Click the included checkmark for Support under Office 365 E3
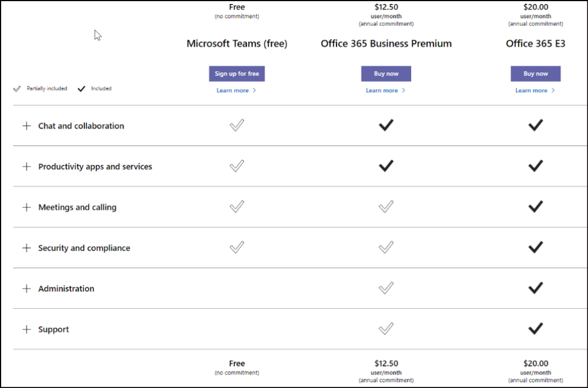588x388 pixels. [x=535, y=328]
